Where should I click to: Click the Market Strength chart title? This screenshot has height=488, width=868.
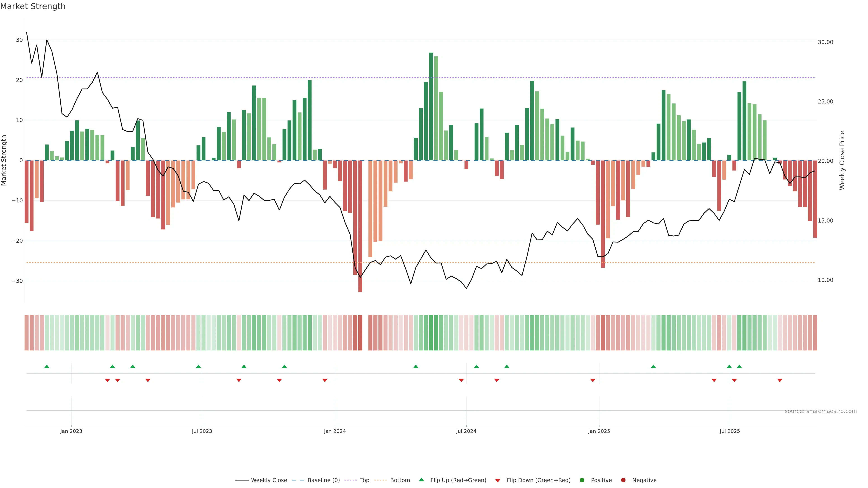tap(33, 6)
